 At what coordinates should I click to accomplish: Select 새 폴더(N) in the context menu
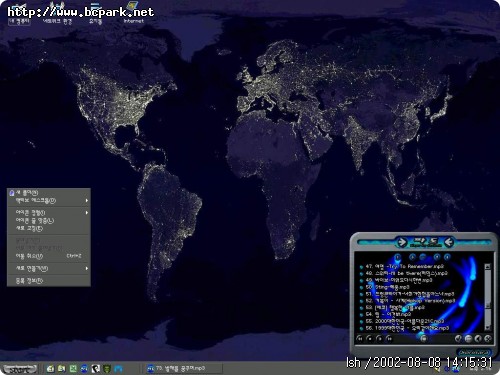[49, 193]
